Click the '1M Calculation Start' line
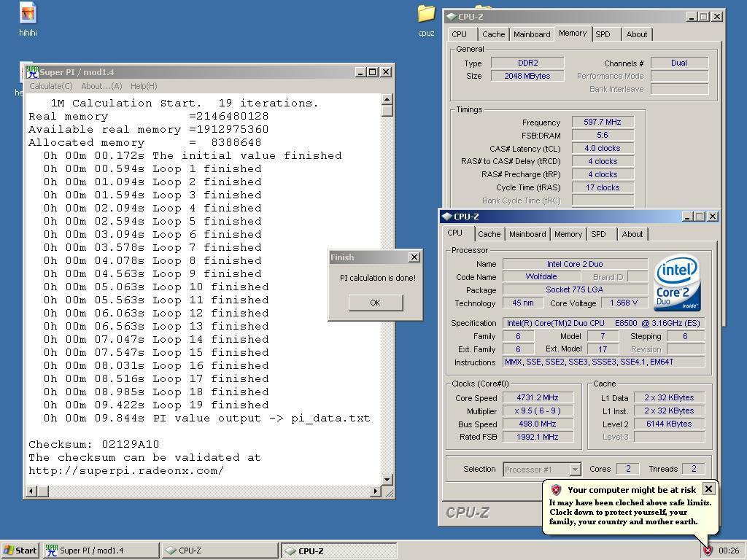Image resolution: width=747 pixels, height=560 pixels. point(185,103)
